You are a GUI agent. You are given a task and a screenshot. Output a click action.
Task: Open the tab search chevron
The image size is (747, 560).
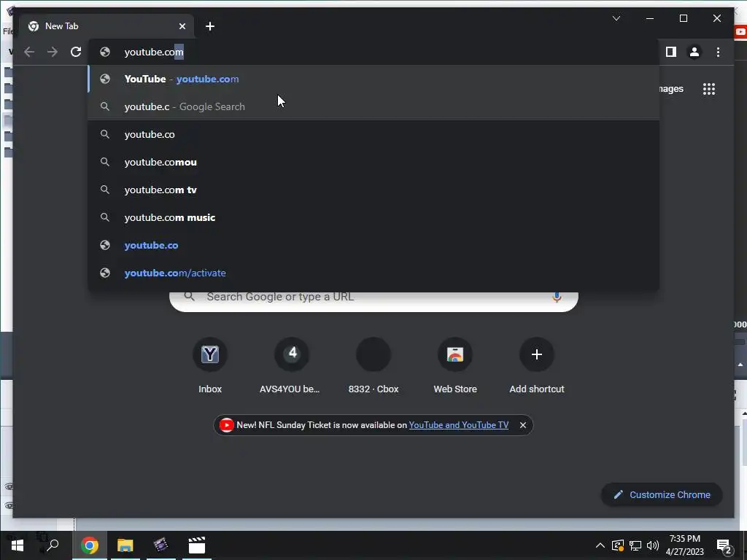[616, 18]
